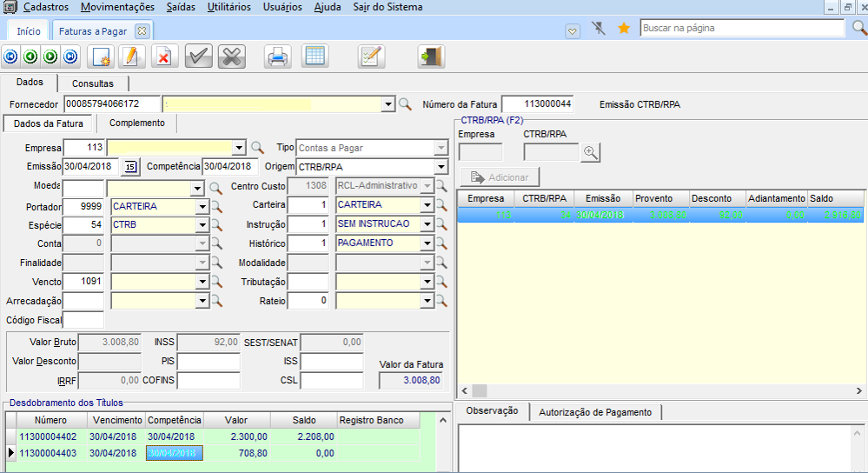Click the edit pencil toolbar icon
868x473 pixels.
(130, 57)
